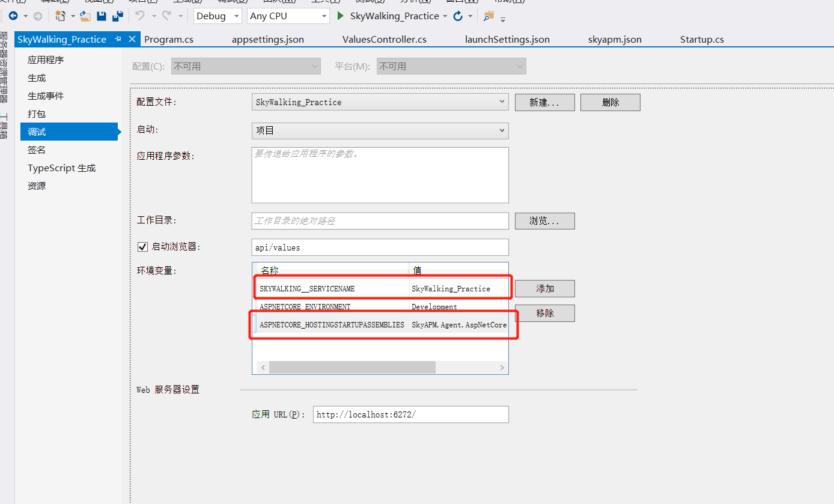Click the 新建... button
Image resolution: width=834 pixels, height=504 pixels.
pos(544,102)
